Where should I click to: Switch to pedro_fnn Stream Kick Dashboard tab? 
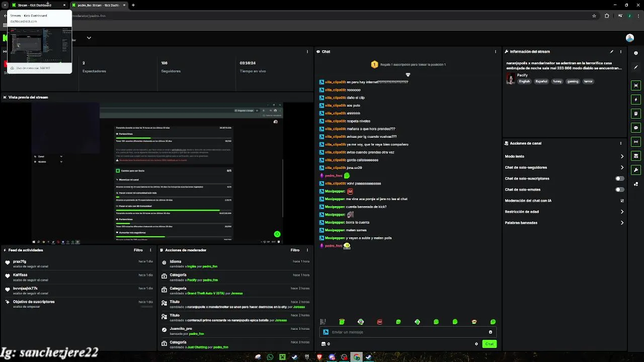coord(99,5)
